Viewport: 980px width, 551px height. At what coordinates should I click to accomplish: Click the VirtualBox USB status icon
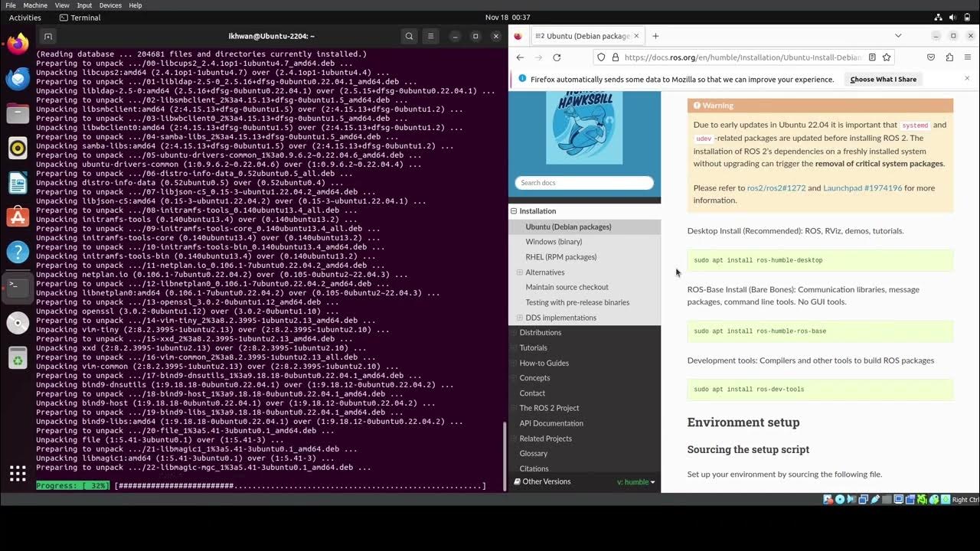click(876, 500)
